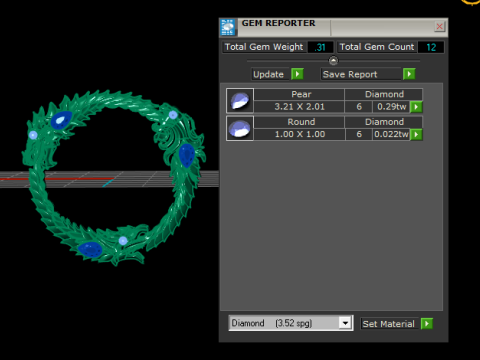Click the Total Gem Count label

point(377,47)
